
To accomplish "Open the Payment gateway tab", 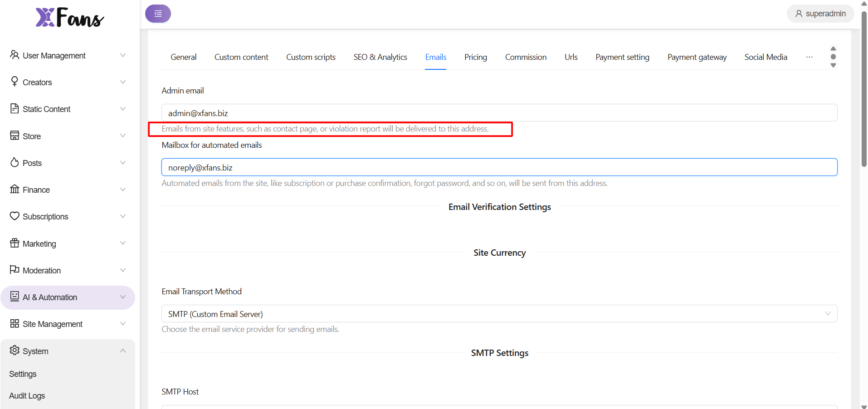I will (x=697, y=57).
